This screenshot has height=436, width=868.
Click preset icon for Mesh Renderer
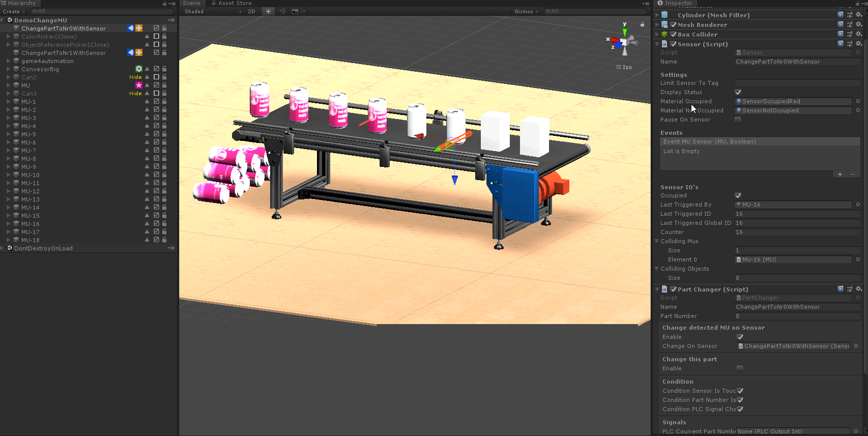pos(850,25)
